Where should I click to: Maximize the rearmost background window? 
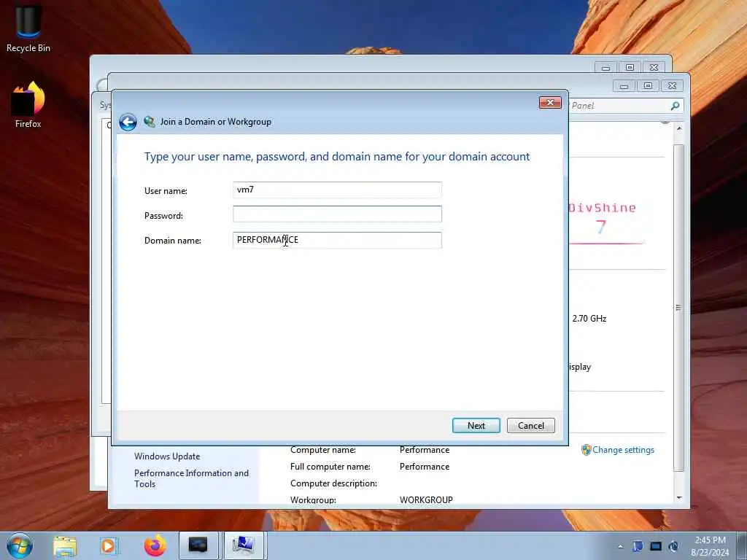click(x=630, y=68)
